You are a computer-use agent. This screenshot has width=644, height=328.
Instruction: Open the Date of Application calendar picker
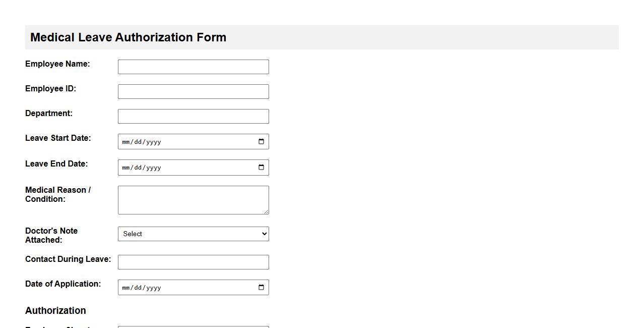click(261, 287)
